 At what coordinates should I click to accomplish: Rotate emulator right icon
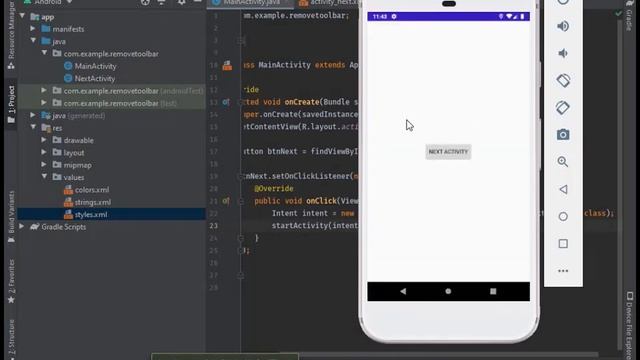coord(563,108)
